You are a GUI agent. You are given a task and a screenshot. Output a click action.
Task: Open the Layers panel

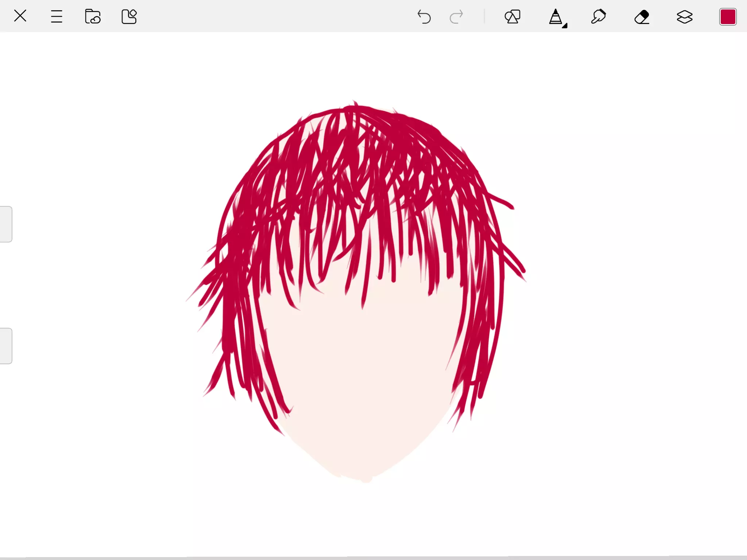[685, 17]
